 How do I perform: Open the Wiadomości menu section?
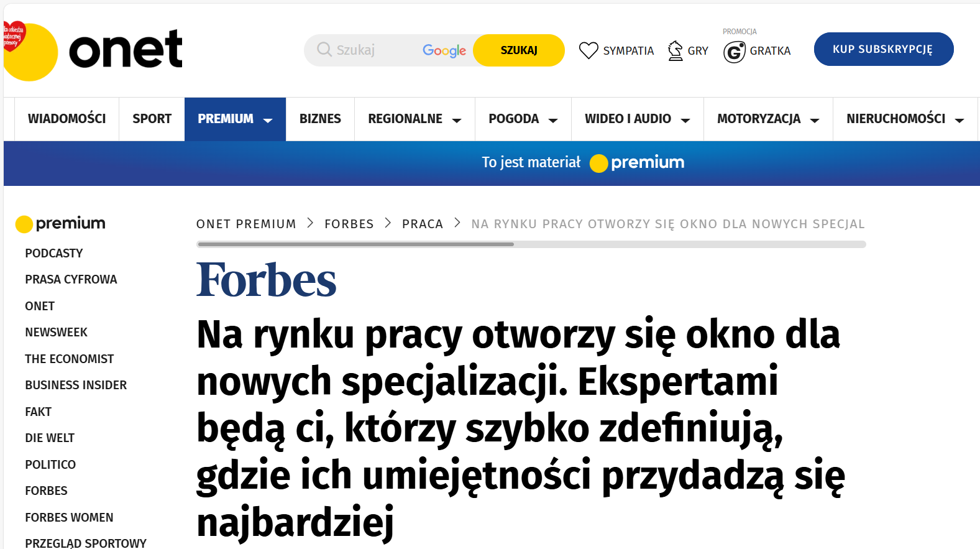pos(66,119)
